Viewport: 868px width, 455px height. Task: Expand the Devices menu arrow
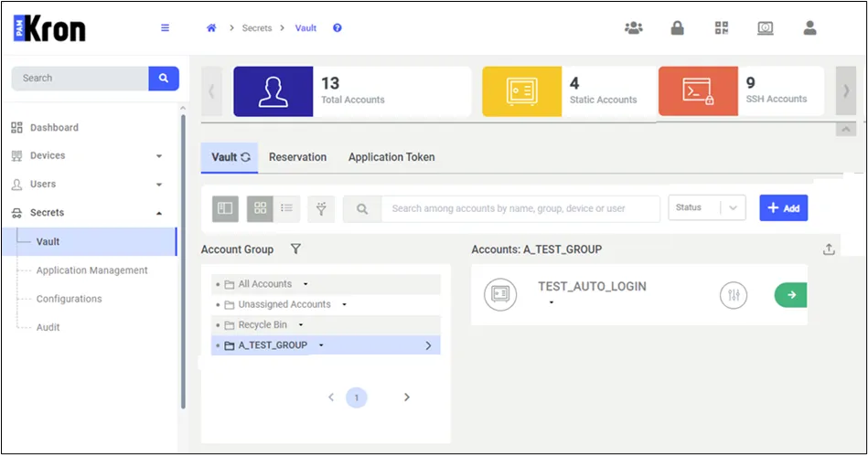(x=159, y=156)
